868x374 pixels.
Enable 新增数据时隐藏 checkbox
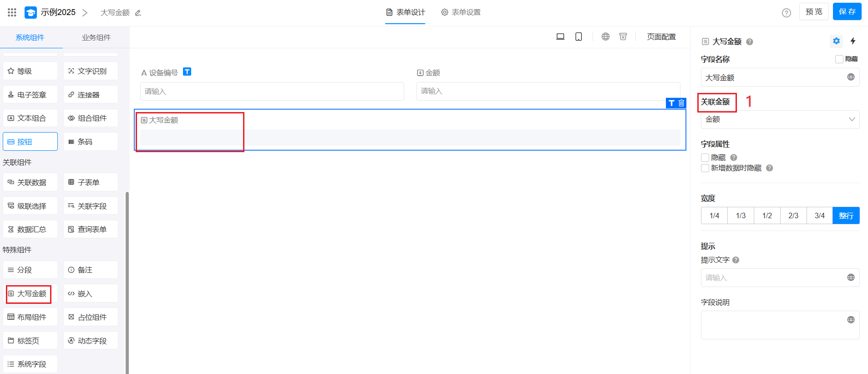point(705,168)
